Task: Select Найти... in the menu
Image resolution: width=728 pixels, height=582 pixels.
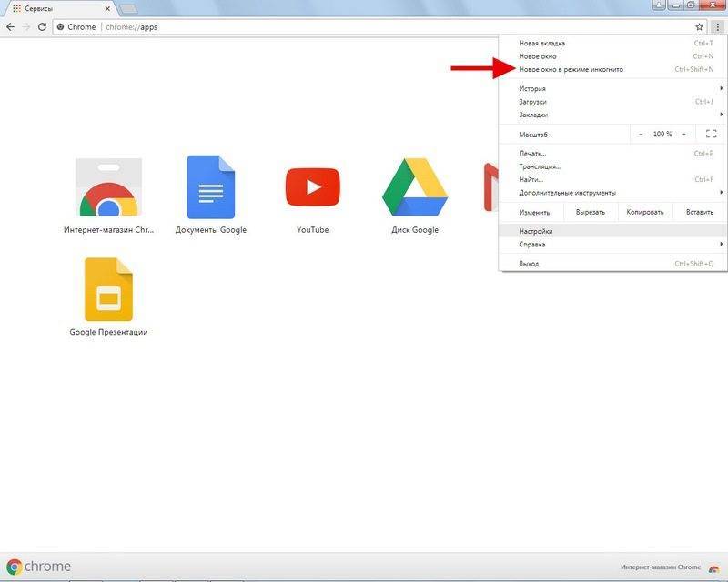Action: pos(612,179)
